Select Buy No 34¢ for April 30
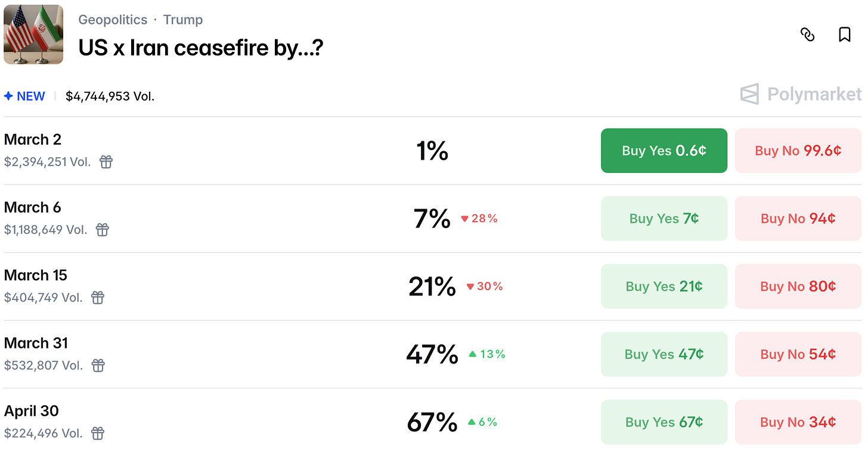 [x=798, y=422]
